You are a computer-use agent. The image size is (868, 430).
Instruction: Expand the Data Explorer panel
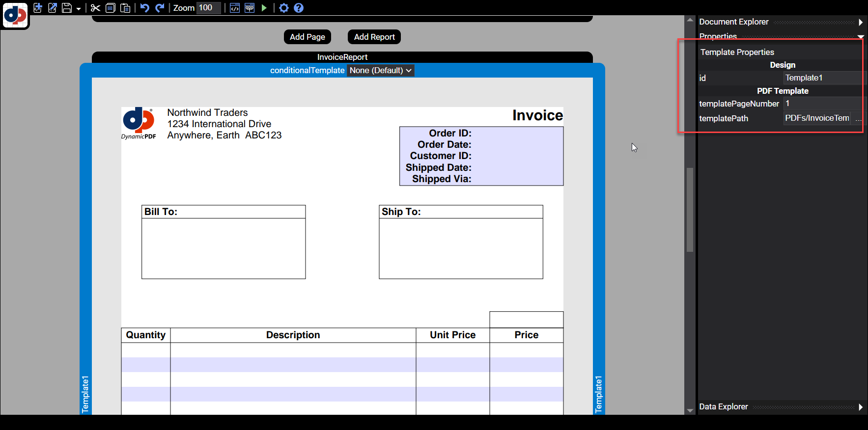point(860,407)
